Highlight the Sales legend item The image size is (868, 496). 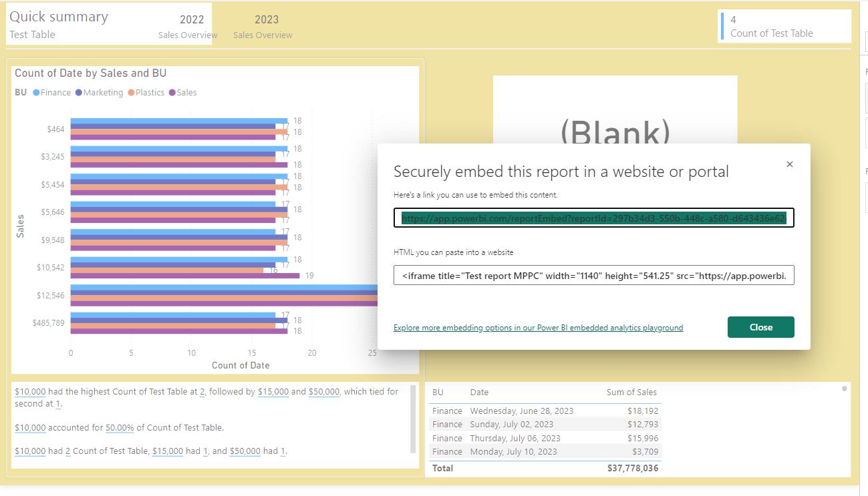[182, 93]
